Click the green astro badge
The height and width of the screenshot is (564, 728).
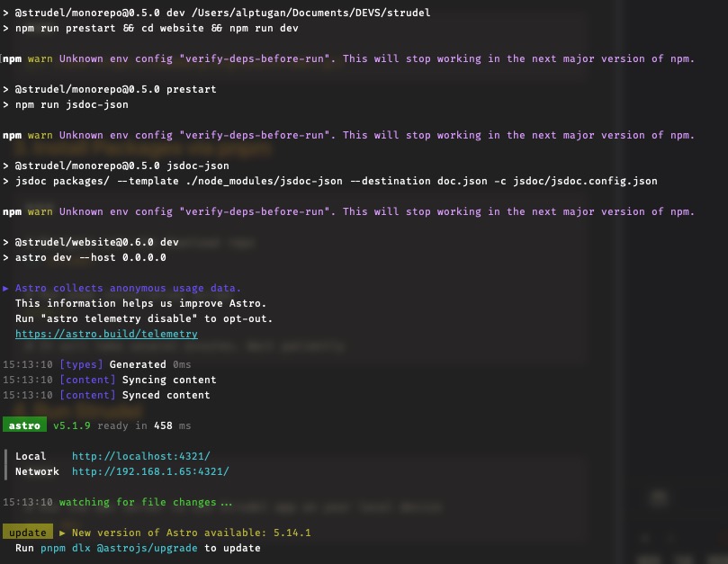click(x=24, y=425)
